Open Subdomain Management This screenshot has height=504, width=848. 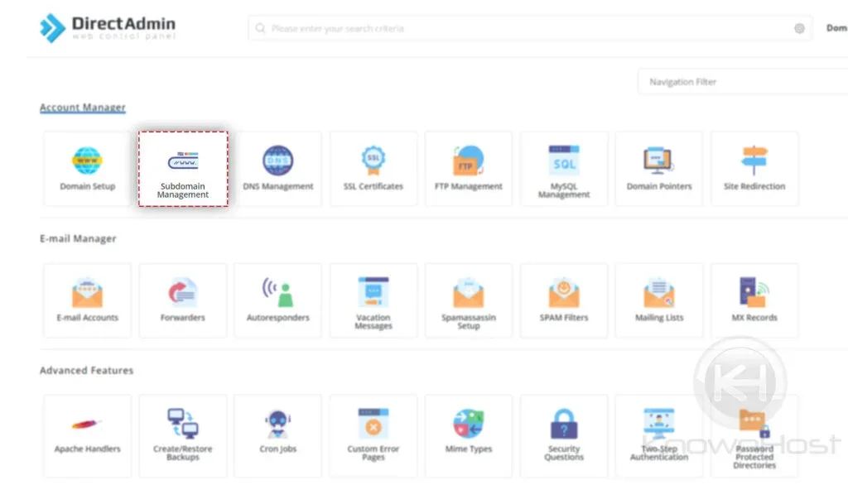[x=183, y=169]
